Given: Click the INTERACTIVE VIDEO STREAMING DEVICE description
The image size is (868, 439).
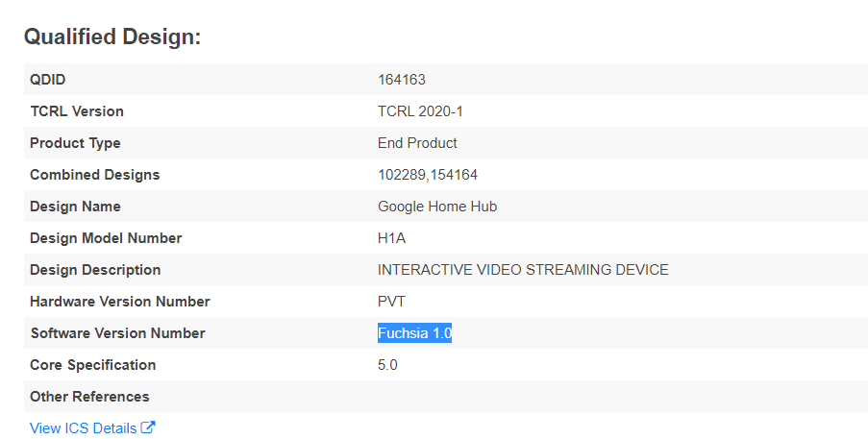Looking at the screenshot, I should [523, 270].
